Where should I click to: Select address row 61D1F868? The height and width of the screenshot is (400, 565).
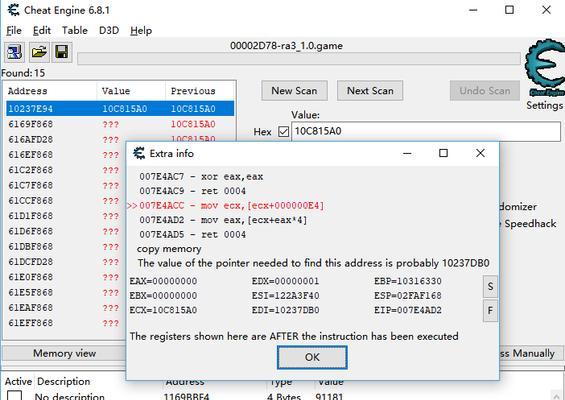[66, 216]
